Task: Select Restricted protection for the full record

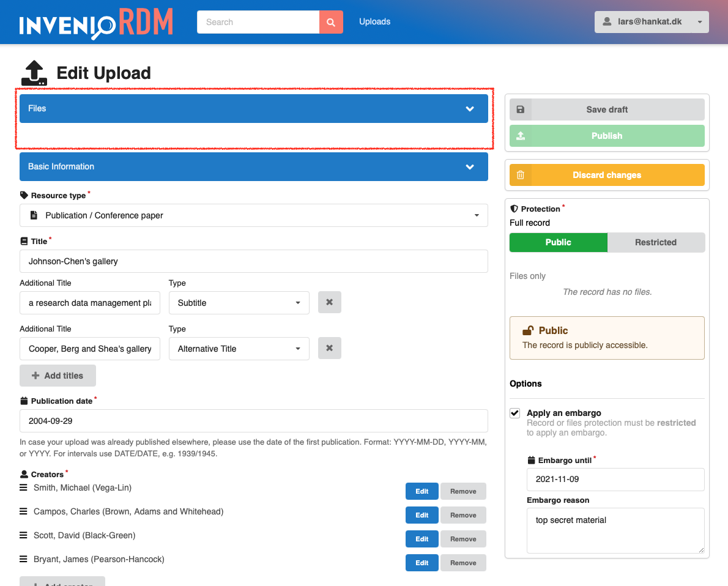Action: [x=656, y=242]
